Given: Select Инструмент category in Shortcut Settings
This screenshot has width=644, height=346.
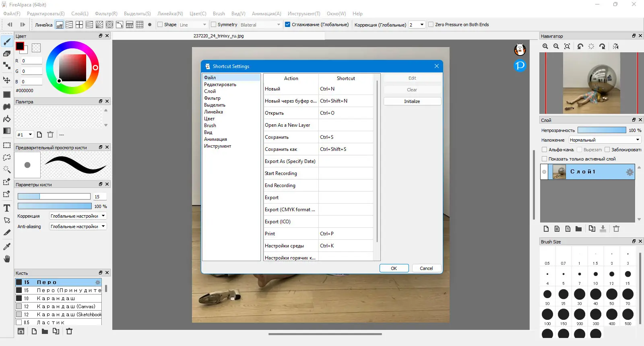Looking at the screenshot, I should click(217, 146).
